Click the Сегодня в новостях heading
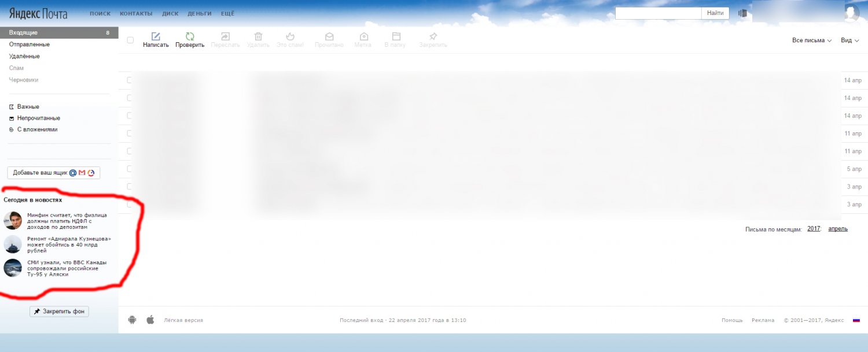The image size is (868, 352). (x=32, y=200)
